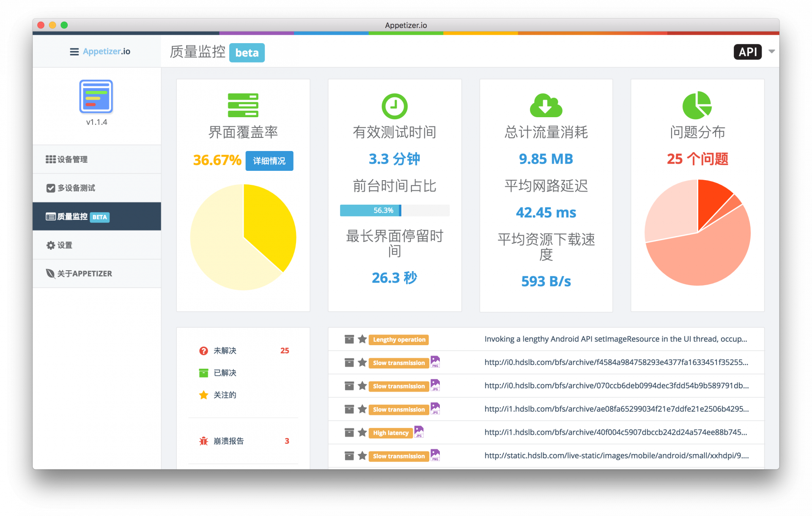
Task: Archive the f4584a98 Slow transmission row
Action: pyautogui.click(x=349, y=362)
